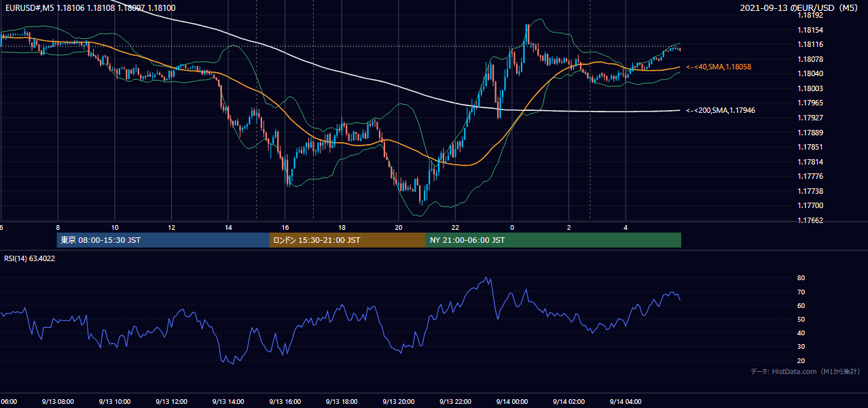This screenshot has height=408, width=868.
Task: Click price axis value 1.17814
Action: (811, 162)
